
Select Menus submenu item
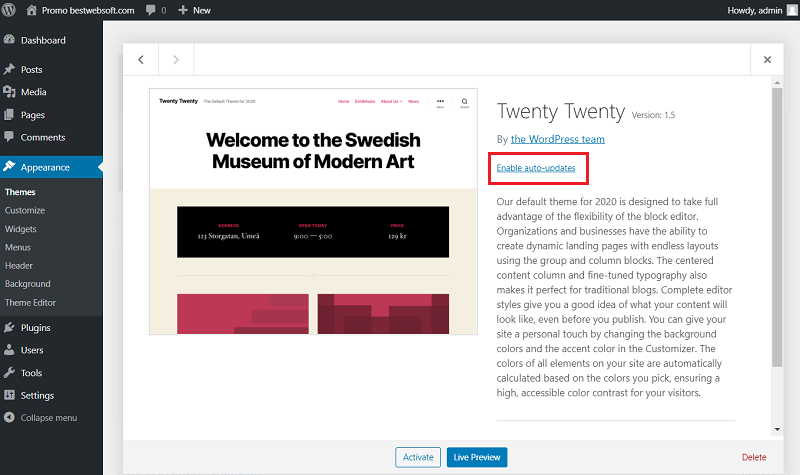pyautogui.click(x=18, y=247)
